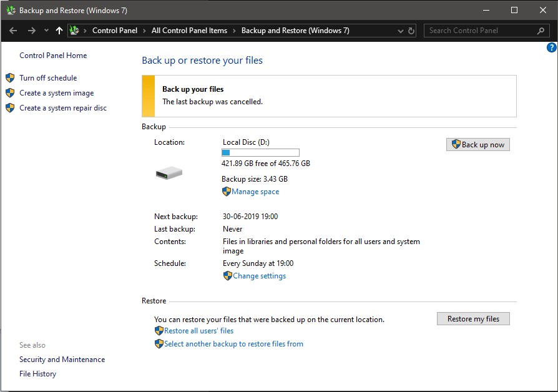Screen dimensions: 558x392
Task: Open the Help question mark icon
Action: [x=551, y=47]
